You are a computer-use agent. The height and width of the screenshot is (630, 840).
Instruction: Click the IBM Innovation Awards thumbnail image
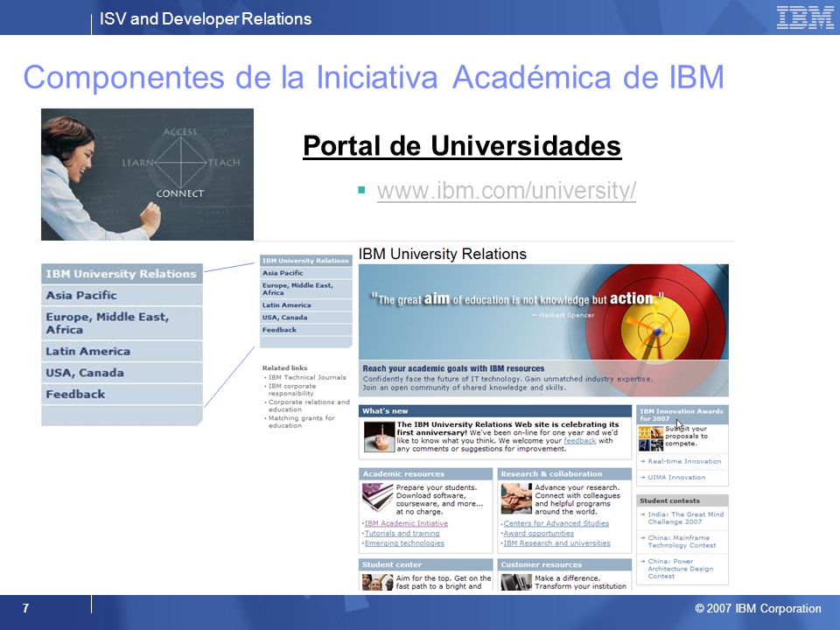pyautogui.click(x=651, y=438)
